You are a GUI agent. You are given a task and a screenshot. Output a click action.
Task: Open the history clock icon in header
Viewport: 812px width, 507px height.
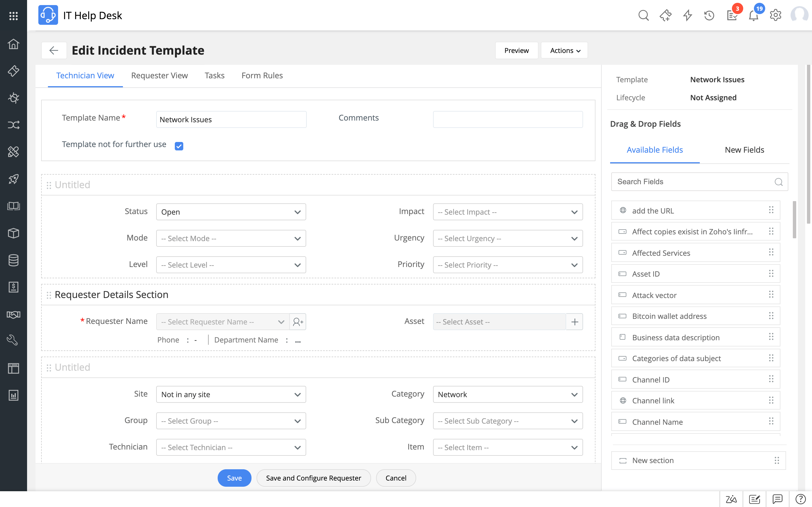point(709,15)
